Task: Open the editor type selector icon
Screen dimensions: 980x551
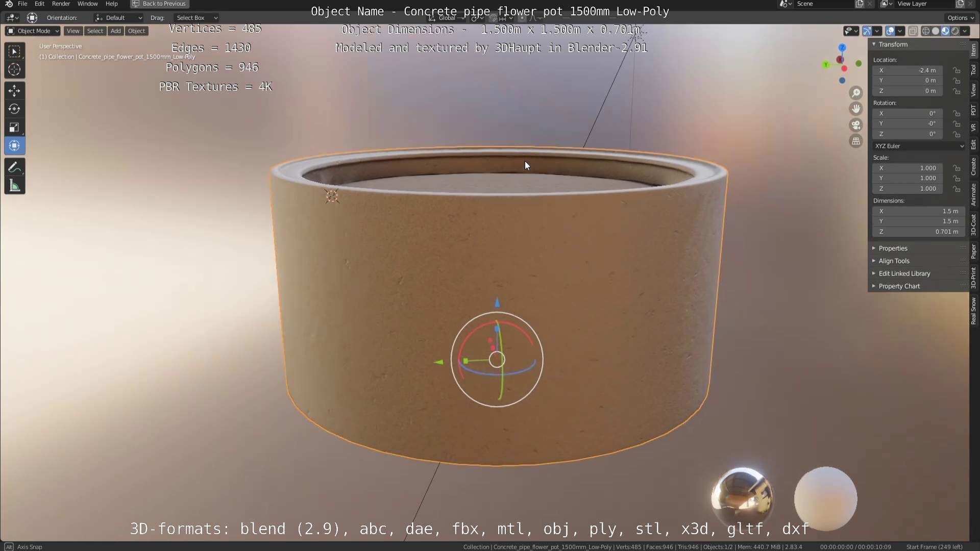Action: [12, 17]
